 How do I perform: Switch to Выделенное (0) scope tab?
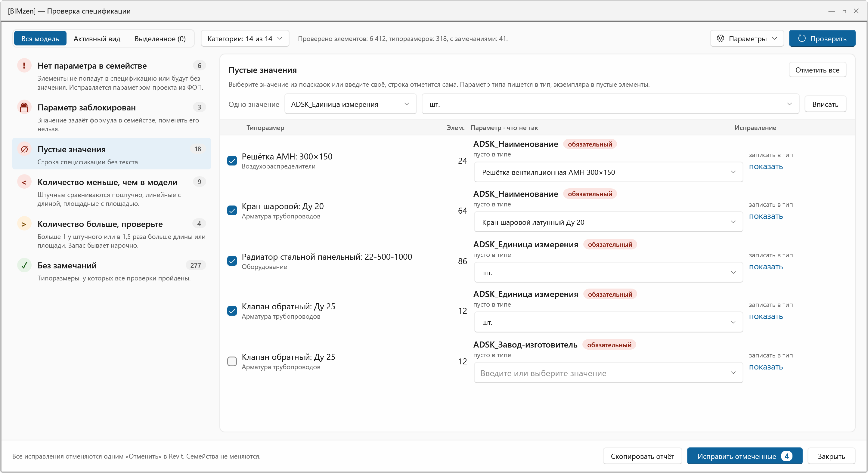(x=160, y=39)
